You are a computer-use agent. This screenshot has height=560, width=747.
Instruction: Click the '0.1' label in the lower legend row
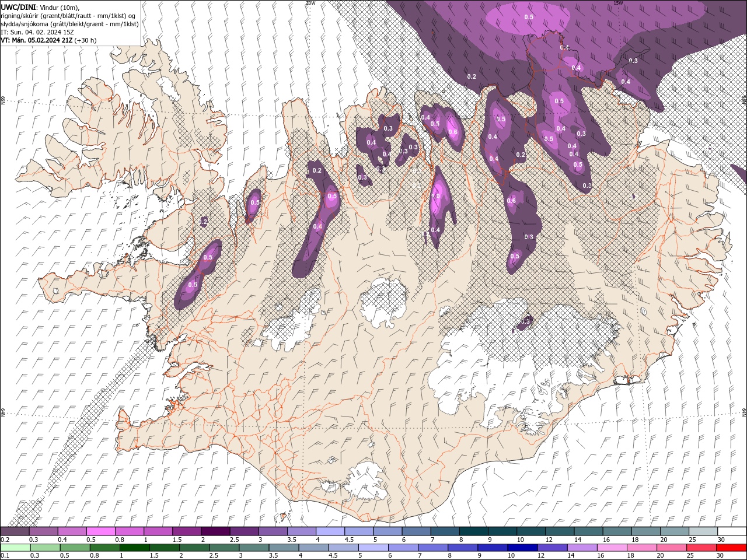click(5, 556)
